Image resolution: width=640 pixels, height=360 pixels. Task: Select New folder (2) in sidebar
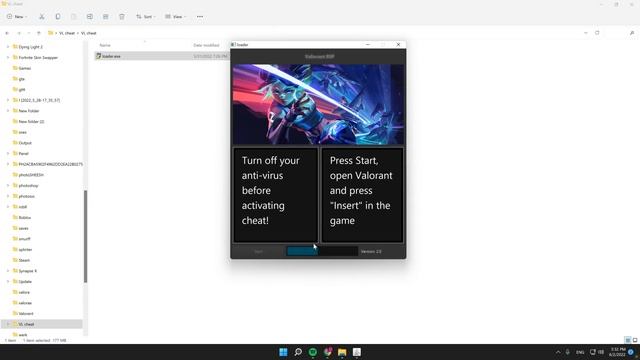31,121
